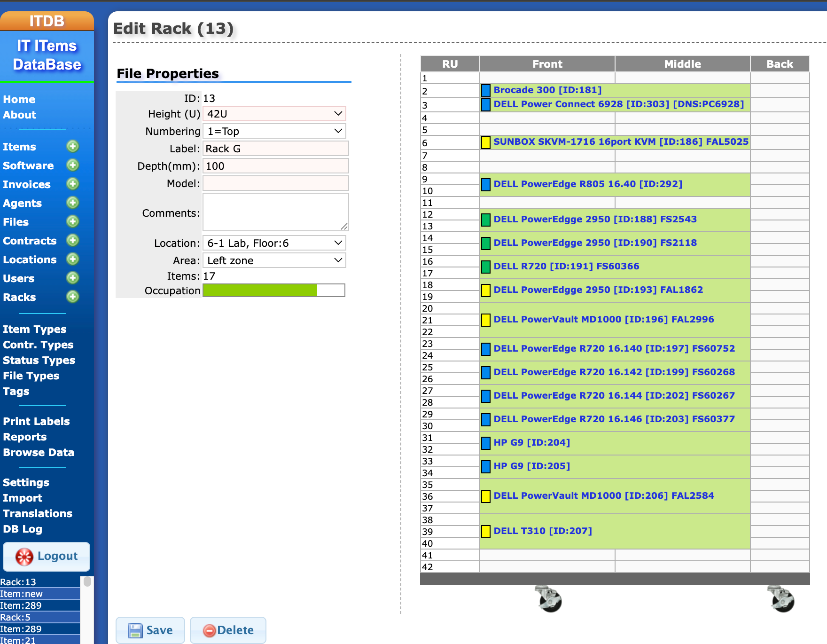Viewport: 827px width, 644px height.
Task: Open the Racks list in sidebar
Action: [19, 297]
